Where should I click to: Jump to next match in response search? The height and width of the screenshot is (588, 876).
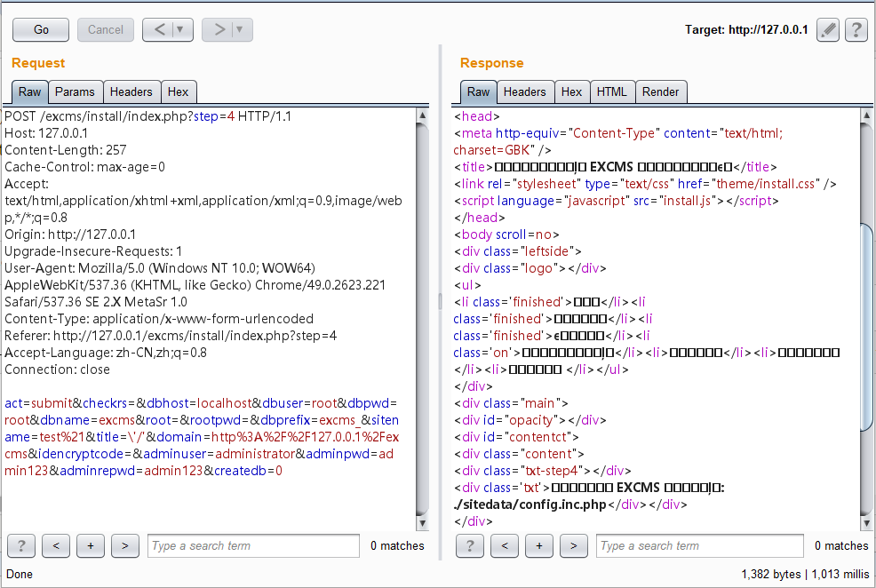(574, 545)
